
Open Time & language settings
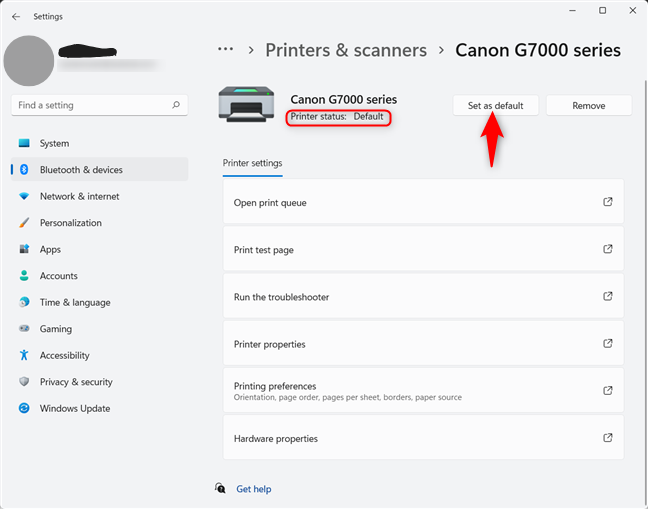pyautogui.click(x=100, y=302)
